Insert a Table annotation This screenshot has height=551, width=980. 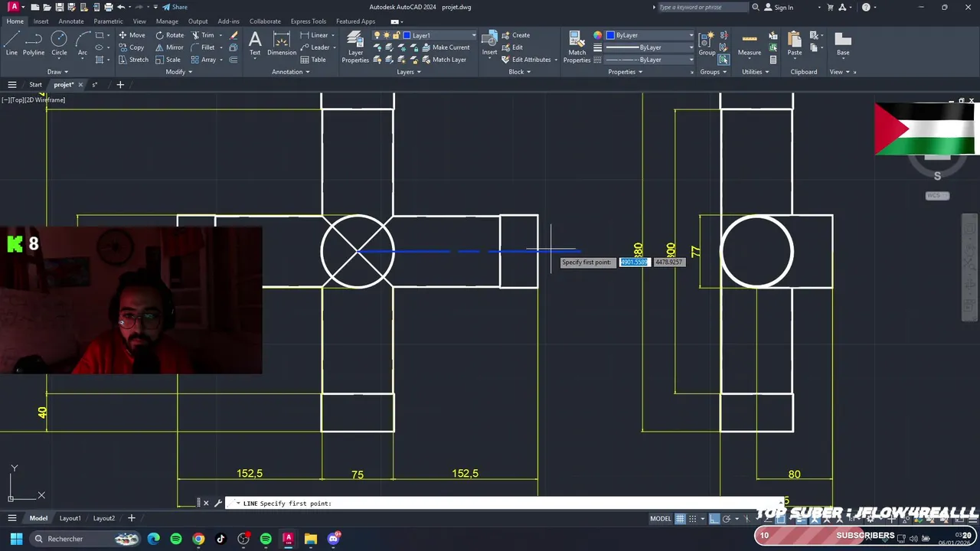click(x=313, y=60)
